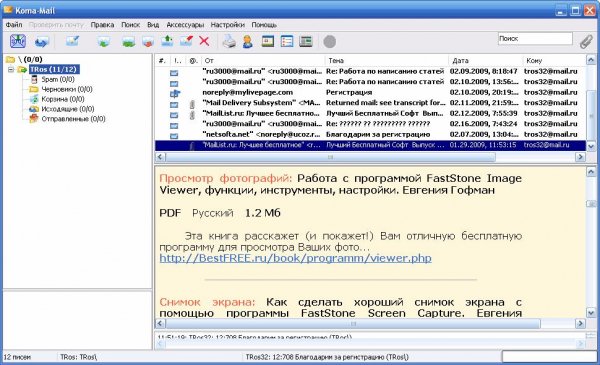Click the @ attachment column header
600x365 pixels.
click(193, 60)
